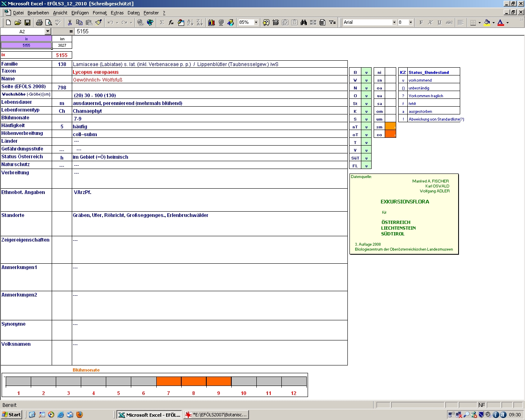The image size is (525, 420).
Task: Click the AutoFilter funnel icon
Action: point(332,23)
